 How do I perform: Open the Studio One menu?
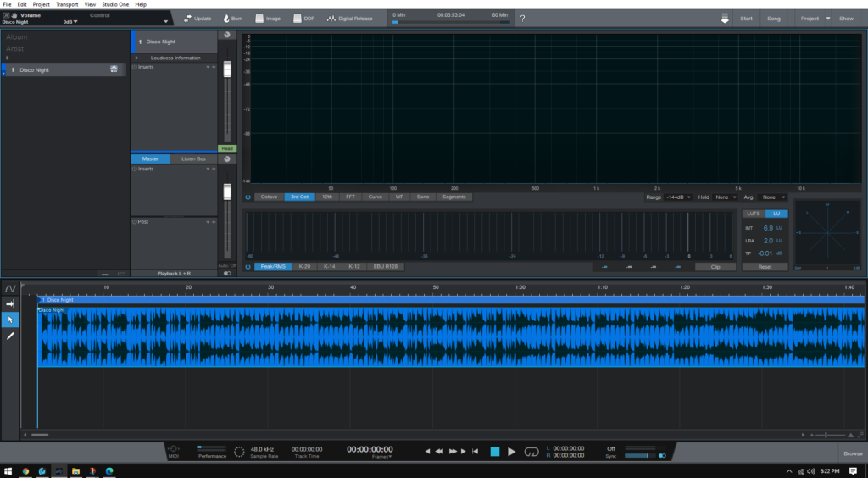[x=115, y=4]
